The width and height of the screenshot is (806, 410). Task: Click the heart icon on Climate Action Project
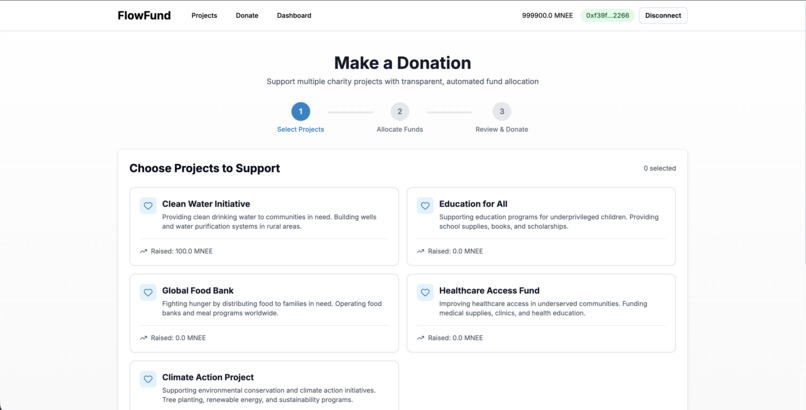(148, 379)
